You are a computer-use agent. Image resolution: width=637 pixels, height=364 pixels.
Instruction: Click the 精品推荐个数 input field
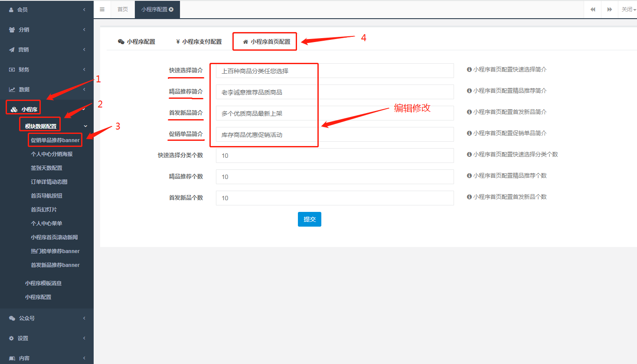pos(335,177)
